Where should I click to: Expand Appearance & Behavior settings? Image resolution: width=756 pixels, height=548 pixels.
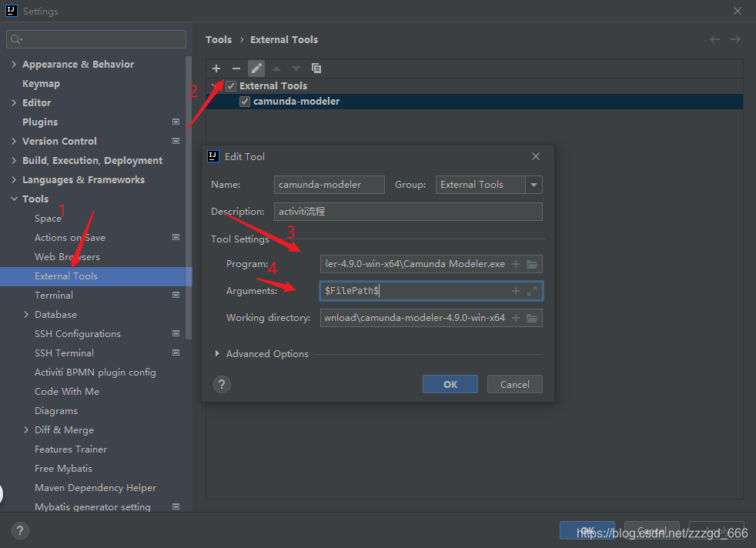pyautogui.click(x=14, y=64)
